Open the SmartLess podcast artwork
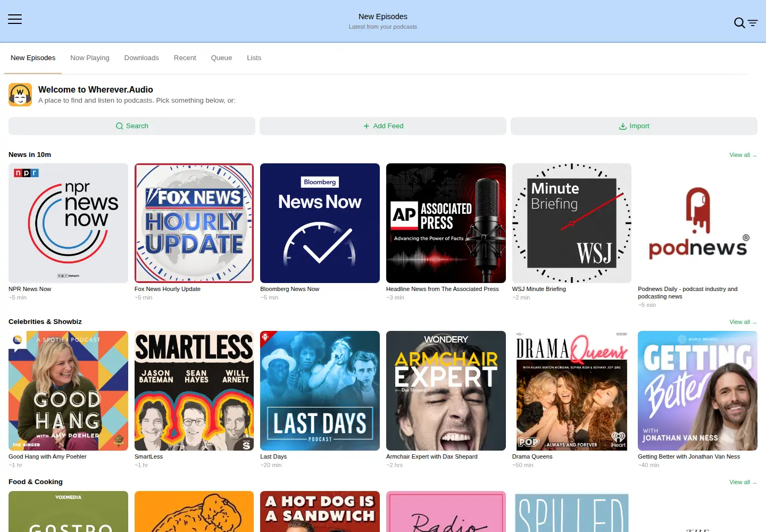 click(194, 390)
